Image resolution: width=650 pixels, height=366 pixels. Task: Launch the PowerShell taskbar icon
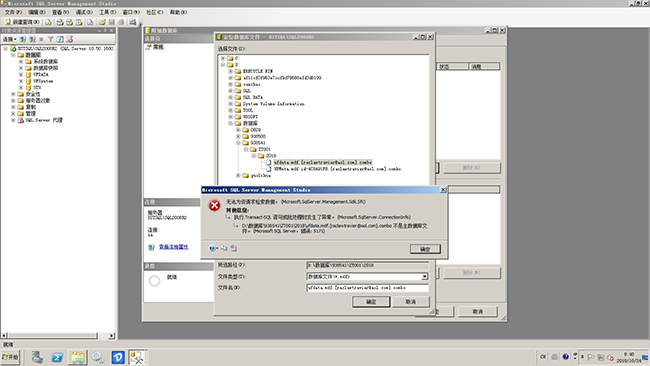pos(57,357)
